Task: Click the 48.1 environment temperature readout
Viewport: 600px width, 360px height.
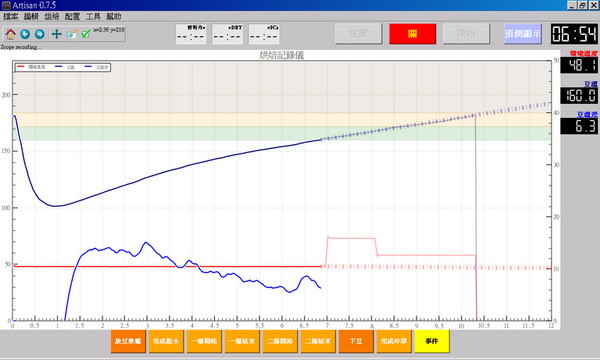Action: (579, 65)
